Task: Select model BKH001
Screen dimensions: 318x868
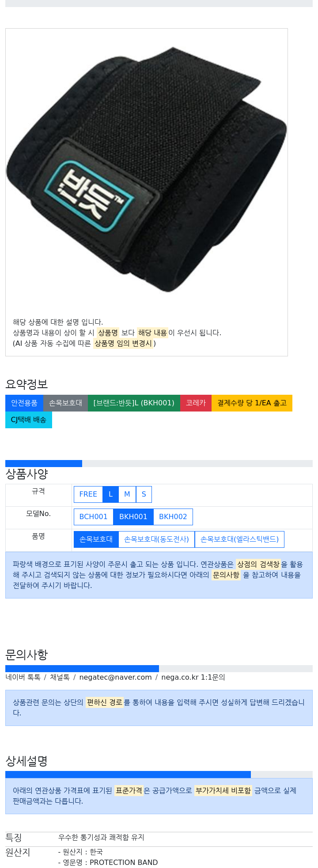Action: coord(133,517)
